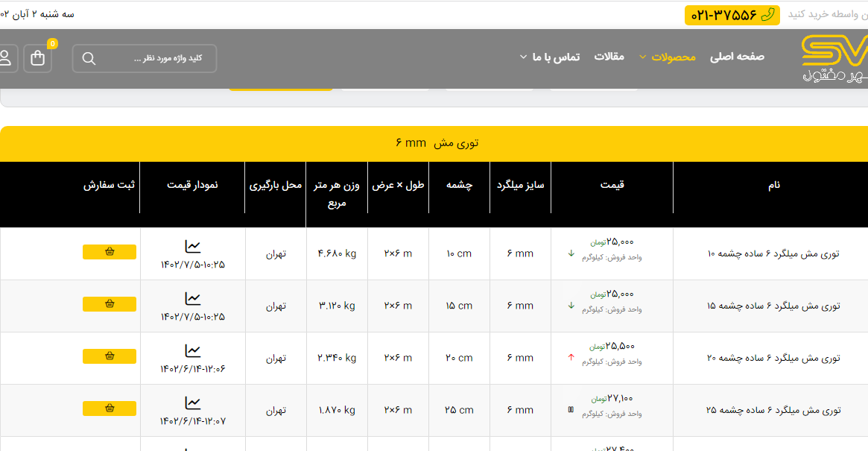868x451 pixels.
Task: Click the search magnifier icon
Action: (89, 59)
